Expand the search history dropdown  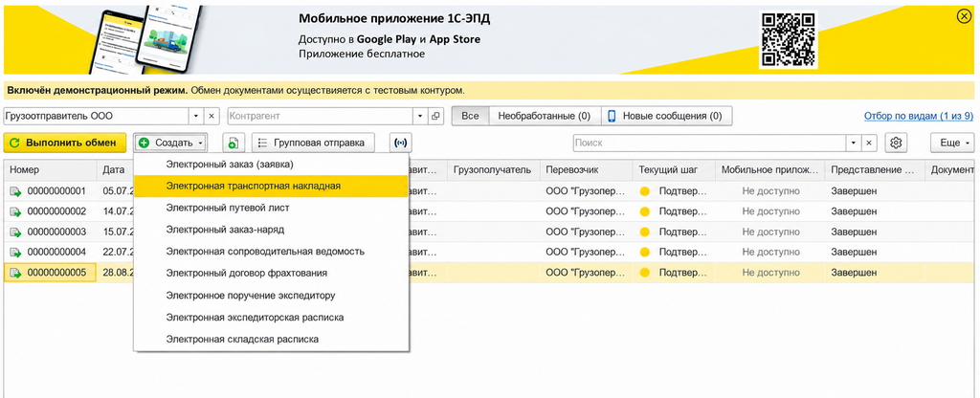coord(854,144)
